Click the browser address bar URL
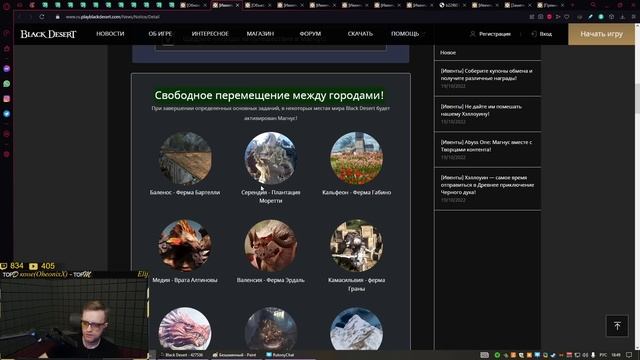This screenshot has width=640, height=360. (x=113, y=17)
